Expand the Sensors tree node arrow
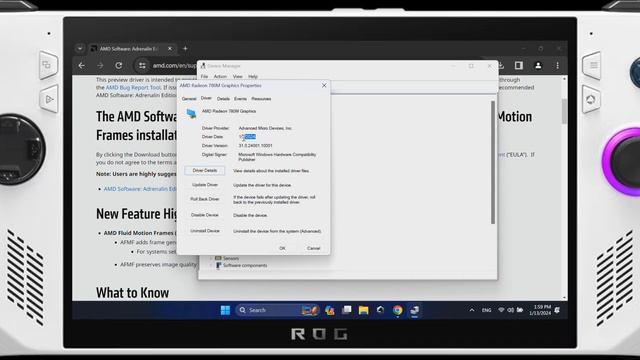This screenshot has width=640, height=360. pos(211,258)
